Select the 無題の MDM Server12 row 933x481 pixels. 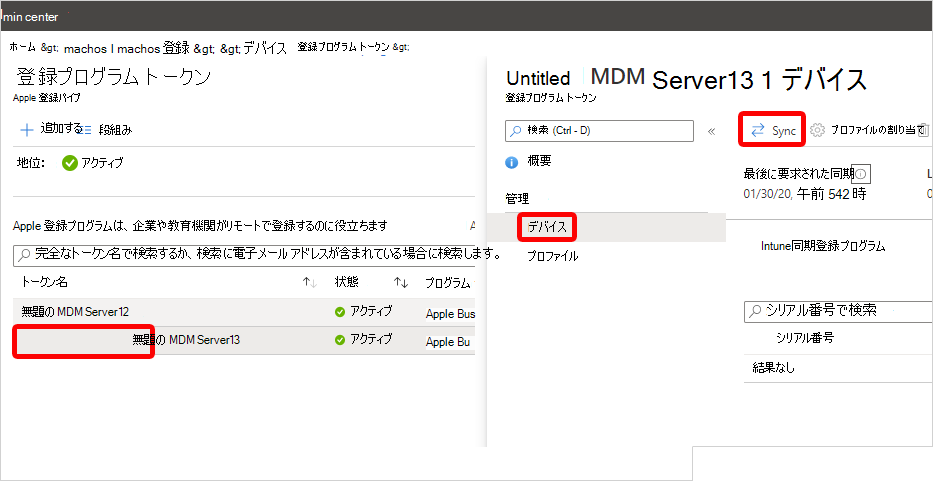(244, 312)
